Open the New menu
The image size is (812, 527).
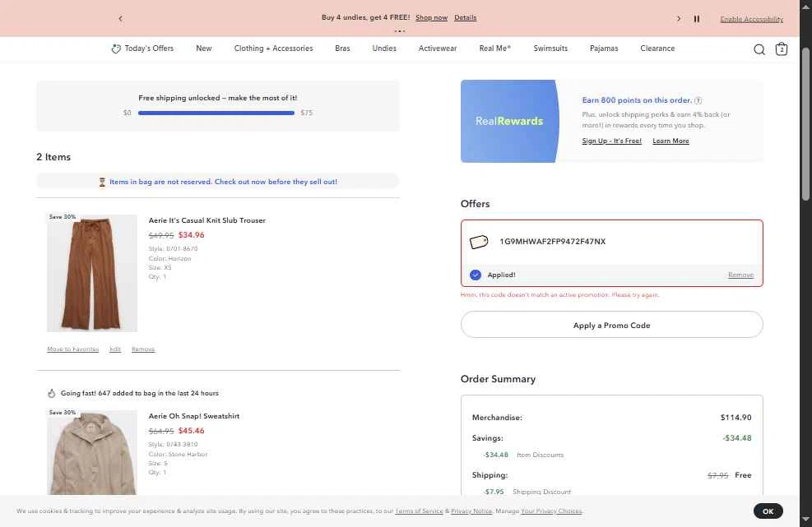[x=203, y=49]
